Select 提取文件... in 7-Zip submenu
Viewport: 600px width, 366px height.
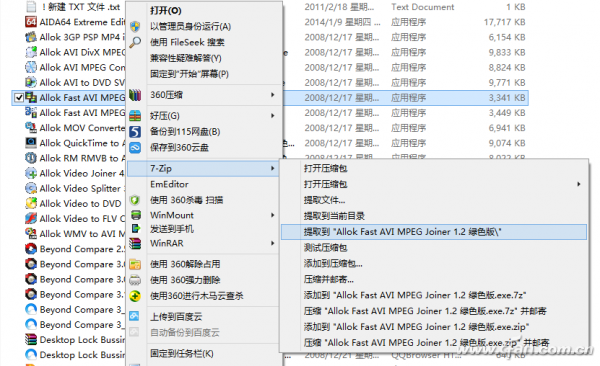(x=324, y=200)
